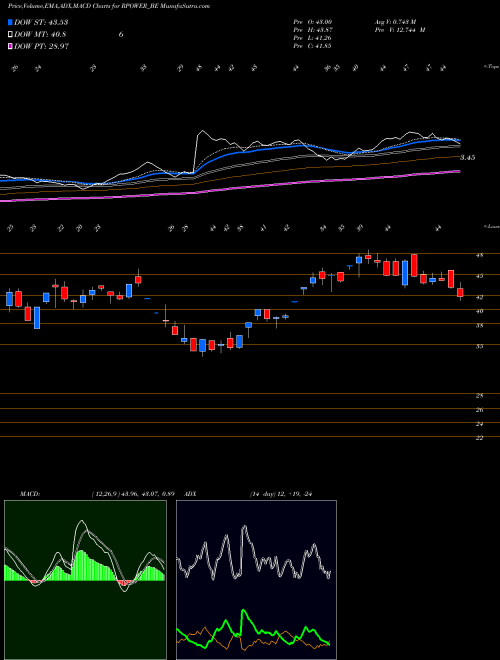Click the 'Avg V: 6.743 M' volume text

pyautogui.click(x=395, y=21)
